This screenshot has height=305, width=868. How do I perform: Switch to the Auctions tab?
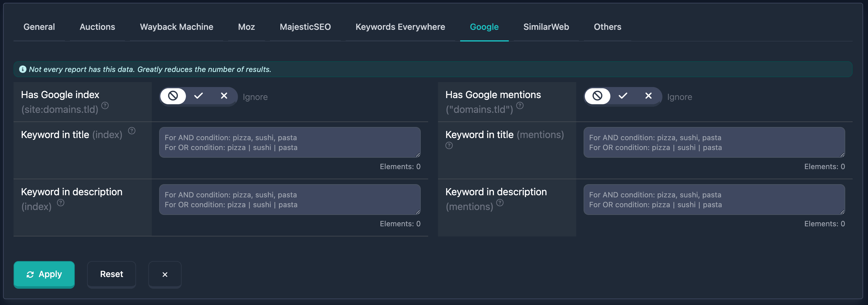pos(97,27)
